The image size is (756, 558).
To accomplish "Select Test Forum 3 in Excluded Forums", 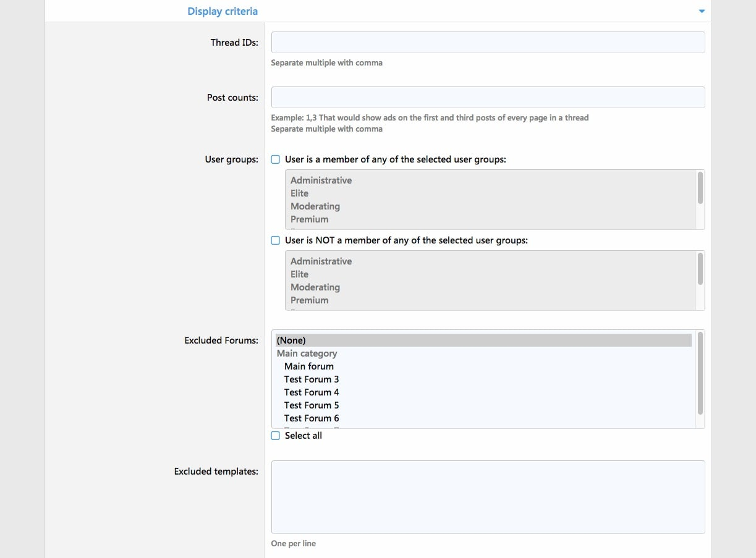I will click(x=311, y=379).
